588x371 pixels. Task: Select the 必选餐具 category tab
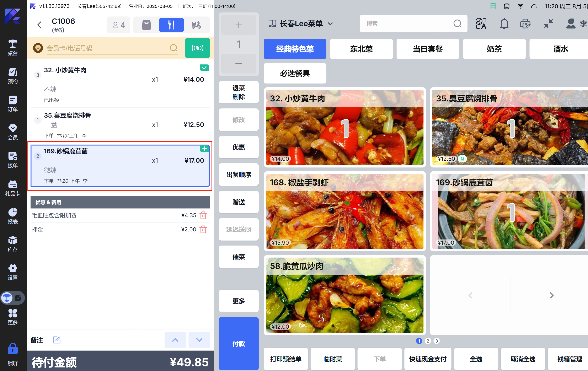pos(295,73)
